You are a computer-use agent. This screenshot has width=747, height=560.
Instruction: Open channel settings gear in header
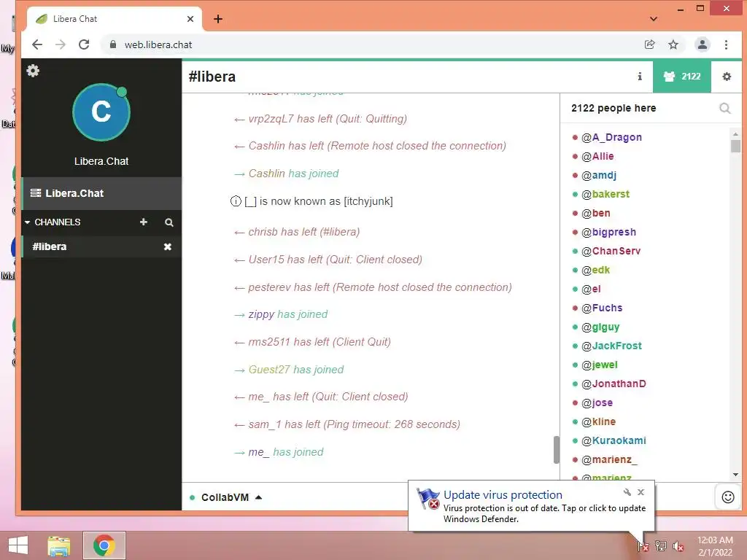(x=727, y=76)
